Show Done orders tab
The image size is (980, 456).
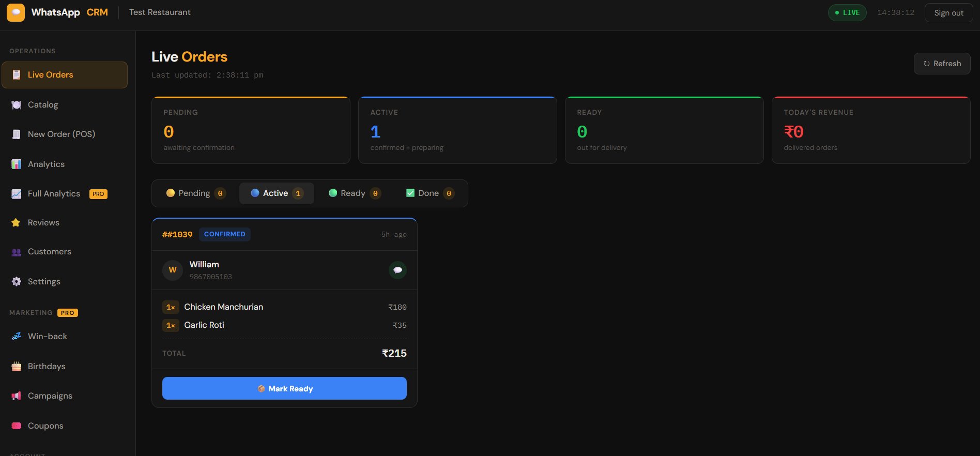coord(430,193)
